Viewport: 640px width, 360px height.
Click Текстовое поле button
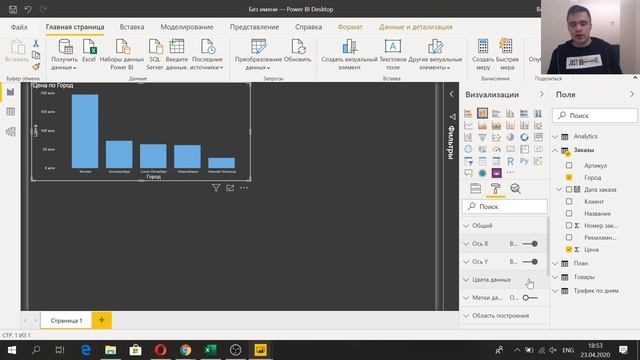pos(393,55)
